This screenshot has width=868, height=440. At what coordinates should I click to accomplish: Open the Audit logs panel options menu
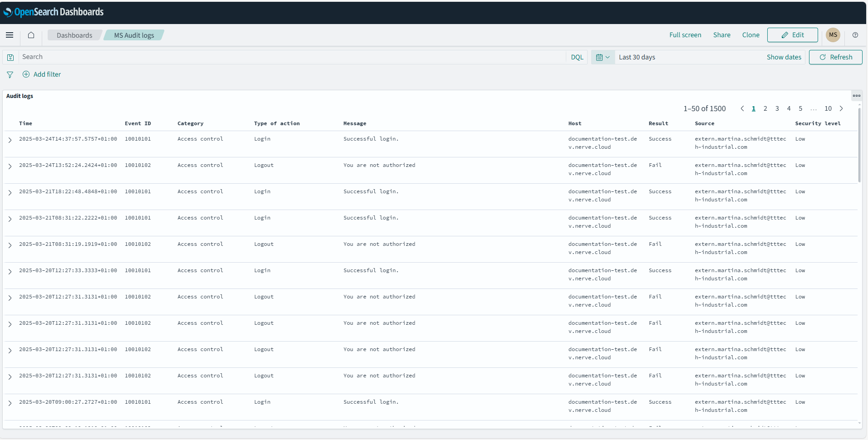point(857,96)
